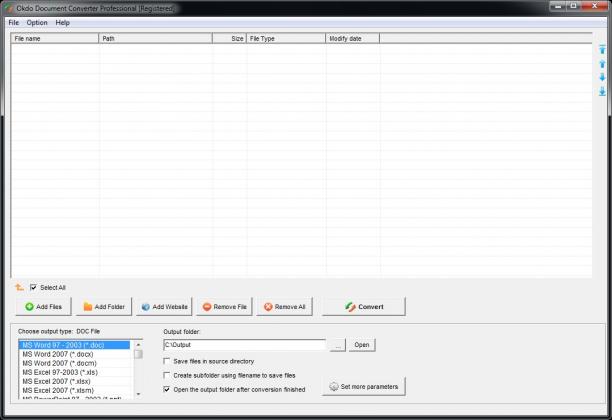Screen dimensions: 612x420
Task: Toggle the Select All checkbox
Action: (34, 288)
